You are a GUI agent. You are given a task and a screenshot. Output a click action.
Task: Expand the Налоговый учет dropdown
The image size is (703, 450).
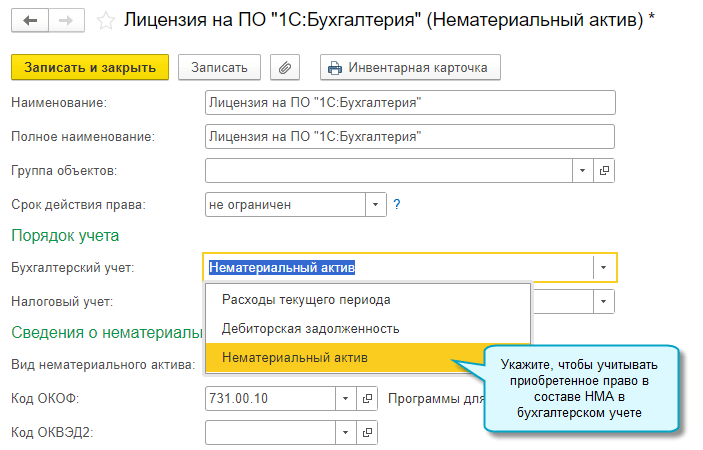coord(604,301)
